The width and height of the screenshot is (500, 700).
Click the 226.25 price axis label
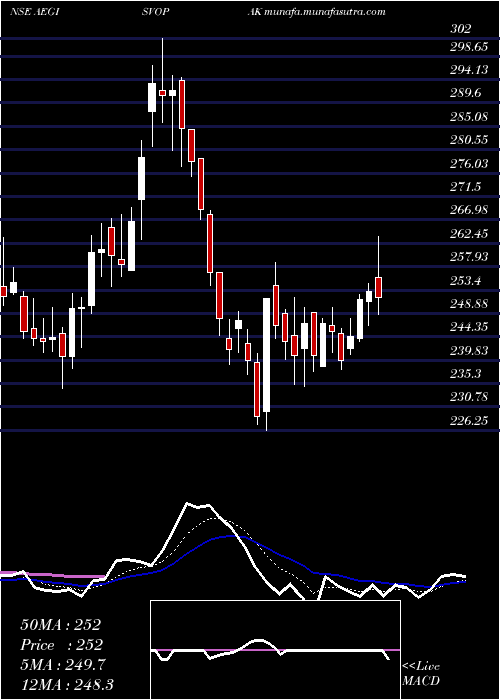click(x=469, y=420)
